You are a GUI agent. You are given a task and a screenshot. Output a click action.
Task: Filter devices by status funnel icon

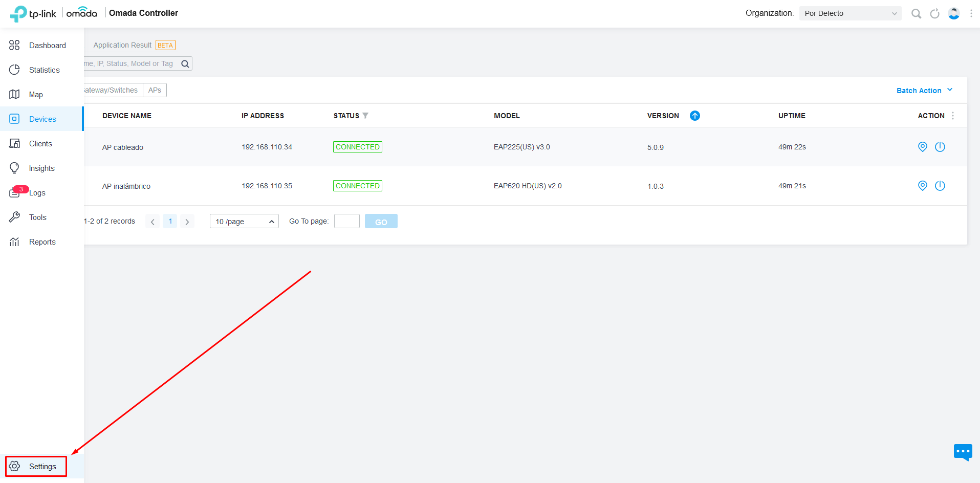(365, 116)
